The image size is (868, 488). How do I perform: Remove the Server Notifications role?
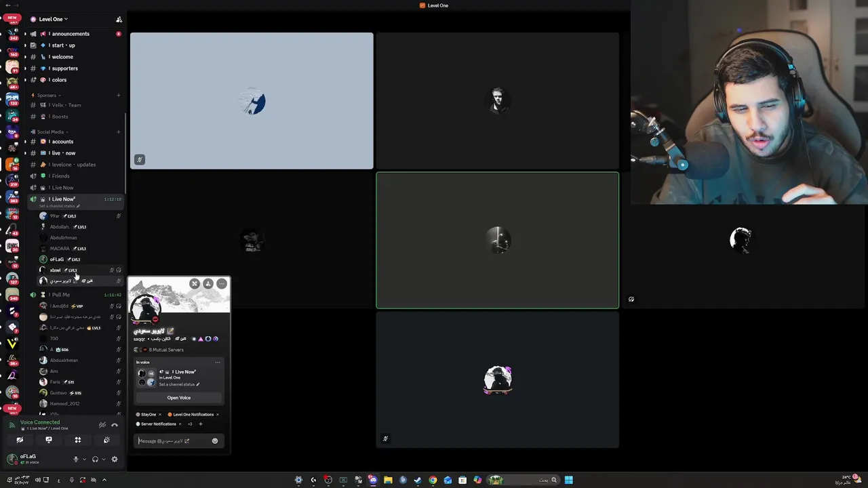(180, 424)
